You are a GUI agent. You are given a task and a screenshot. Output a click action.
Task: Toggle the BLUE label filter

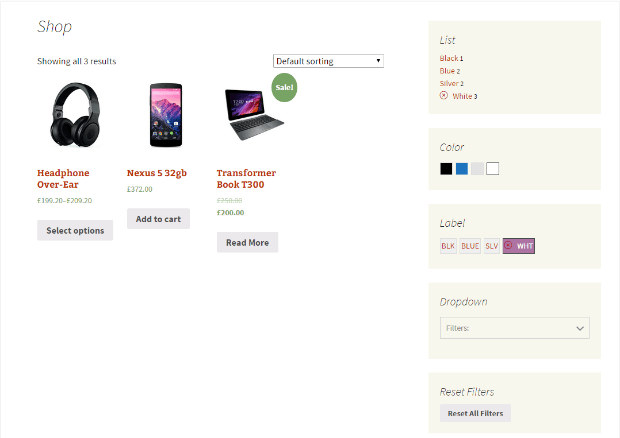click(470, 246)
